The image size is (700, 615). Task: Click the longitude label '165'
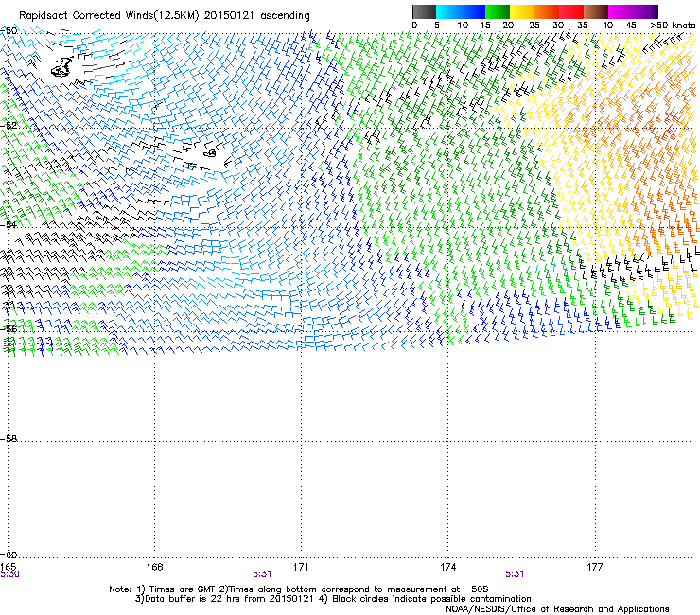tap(9, 567)
